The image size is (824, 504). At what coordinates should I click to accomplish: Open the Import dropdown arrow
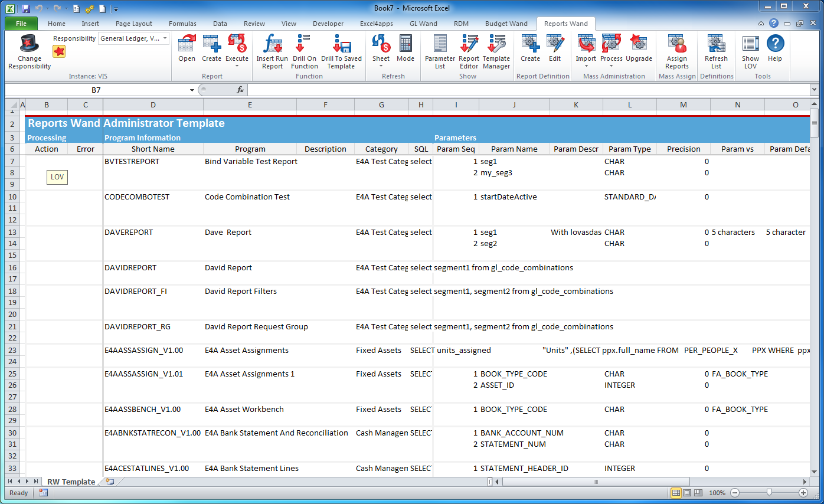tap(586, 66)
